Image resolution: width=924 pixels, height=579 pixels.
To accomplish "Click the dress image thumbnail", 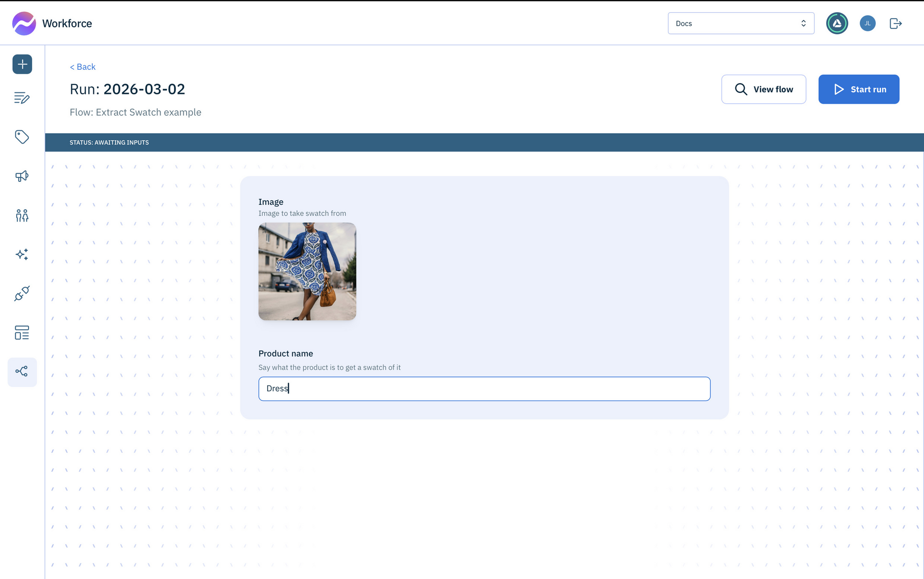I will [x=307, y=271].
